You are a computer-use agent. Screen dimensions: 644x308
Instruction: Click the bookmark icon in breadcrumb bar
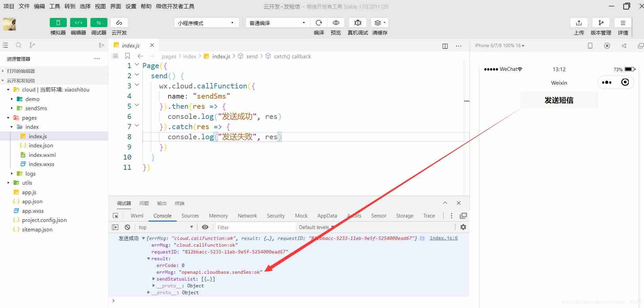tap(127, 56)
